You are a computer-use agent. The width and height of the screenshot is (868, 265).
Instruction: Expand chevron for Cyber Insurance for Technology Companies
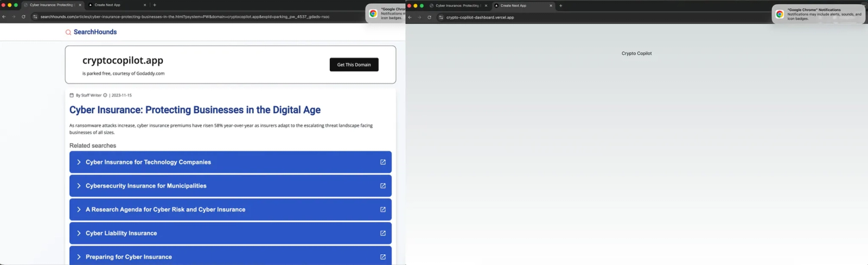[79, 162]
